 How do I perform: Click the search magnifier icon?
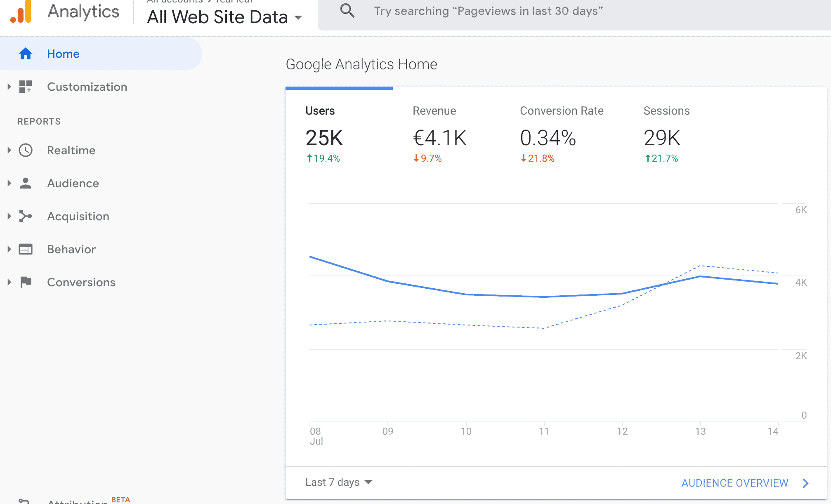[x=347, y=11]
